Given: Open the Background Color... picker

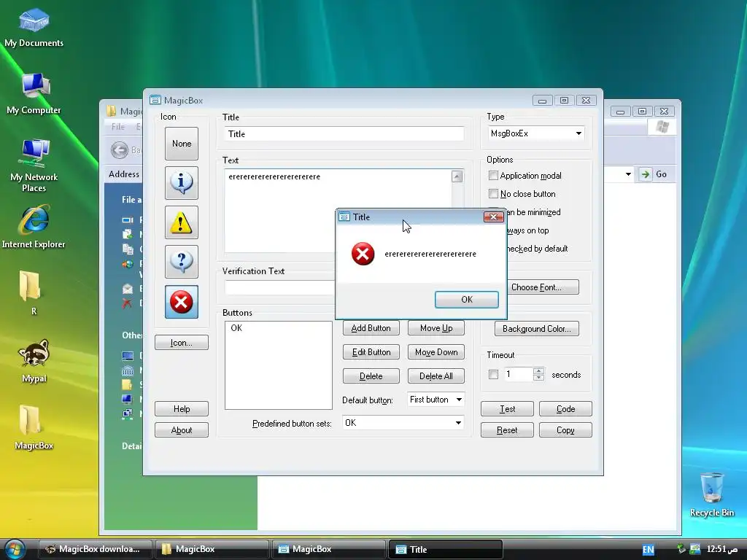Looking at the screenshot, I should pyautogui.click(x=536, y=329).
